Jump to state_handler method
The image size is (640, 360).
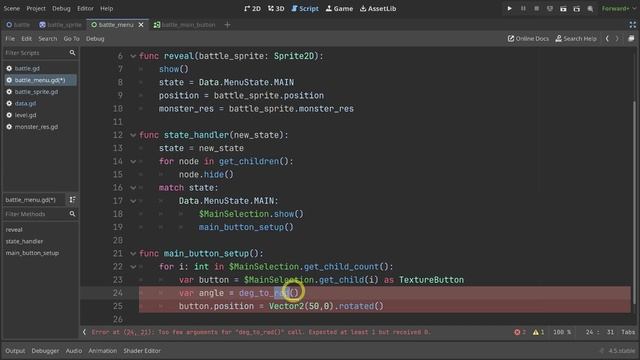tap(24, 242)
